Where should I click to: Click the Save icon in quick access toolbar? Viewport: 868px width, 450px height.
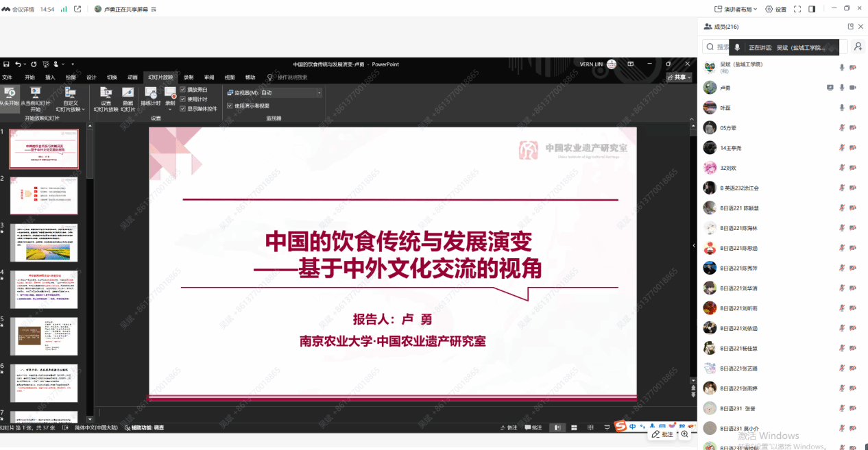tap(6, 64)
